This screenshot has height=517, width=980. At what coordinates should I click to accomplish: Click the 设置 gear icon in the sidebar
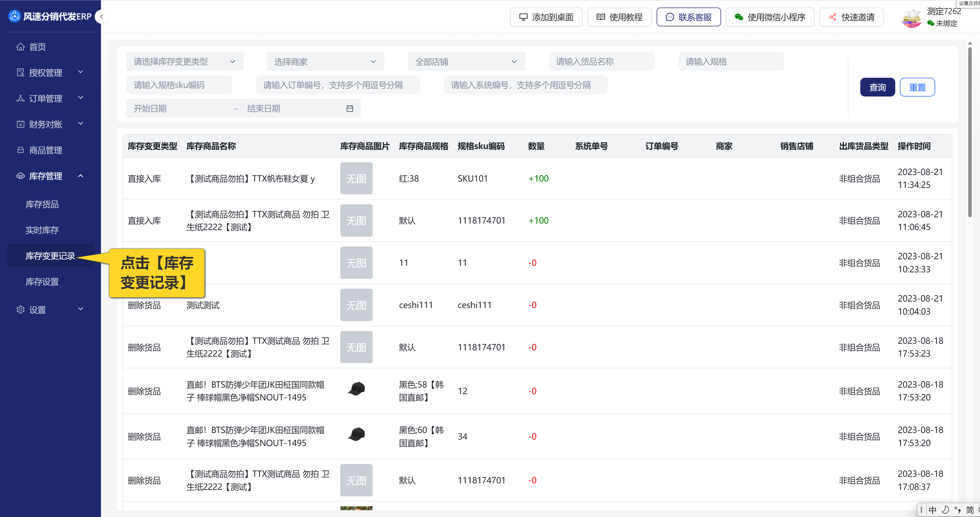[x=21, y=310]
